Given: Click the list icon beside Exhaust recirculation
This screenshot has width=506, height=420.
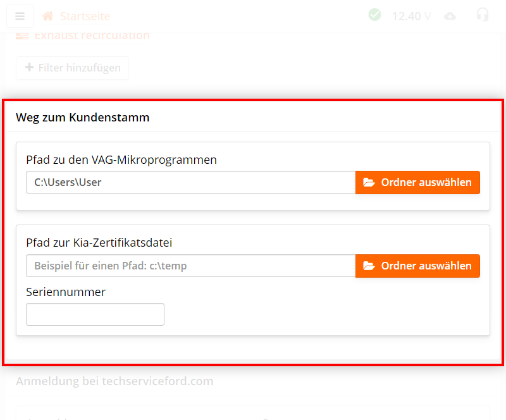Looking at the screenshot, I should 22,36.
